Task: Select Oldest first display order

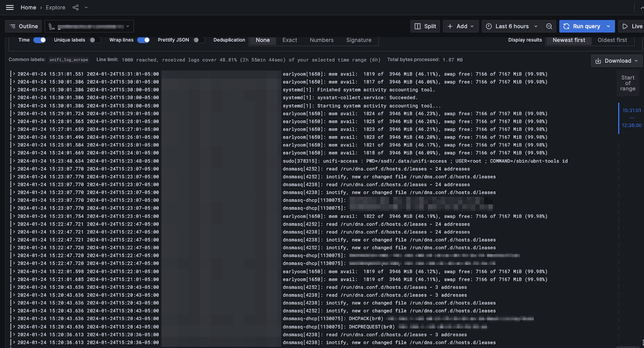Action: click(612, 40)
